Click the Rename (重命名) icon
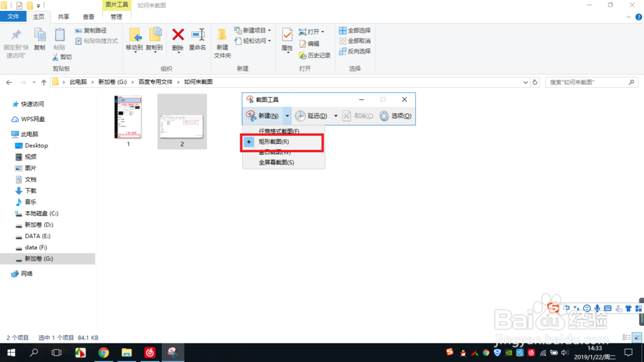This screenshot has width=644, height=362. point(198,35)
